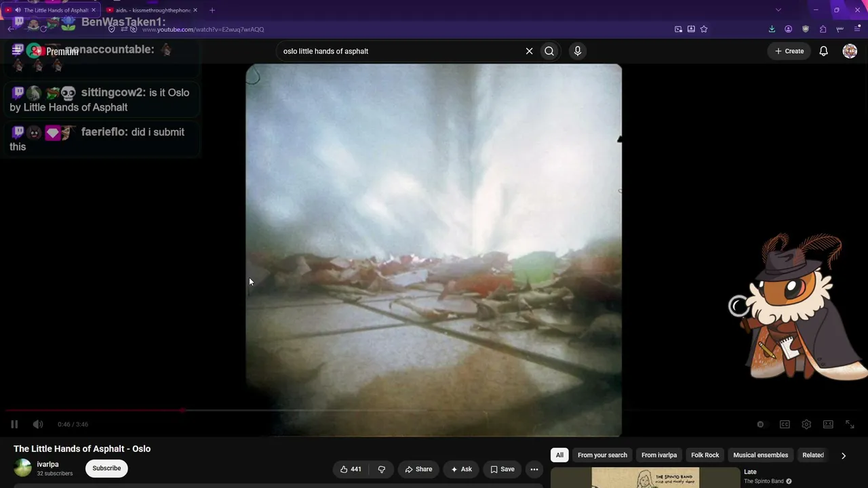Open the suggested video titled Late
868x488 pixels.
point(750,472)
